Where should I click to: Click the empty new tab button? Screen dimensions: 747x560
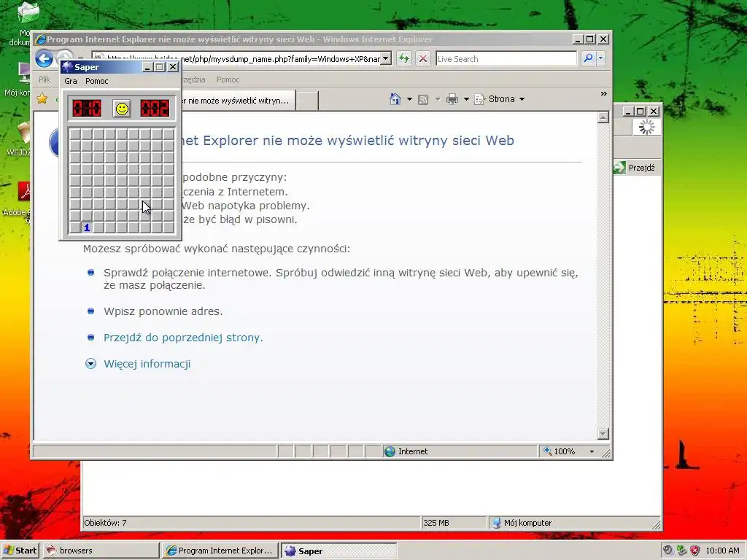pyautogui.click(x=307, y=101)
